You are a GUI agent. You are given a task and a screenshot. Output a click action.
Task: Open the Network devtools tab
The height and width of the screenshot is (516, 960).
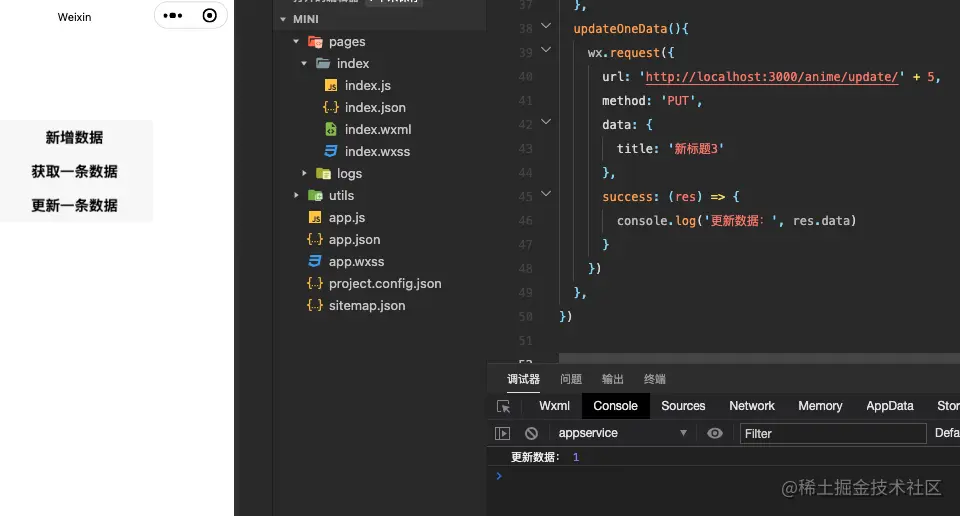click(752, 406)
